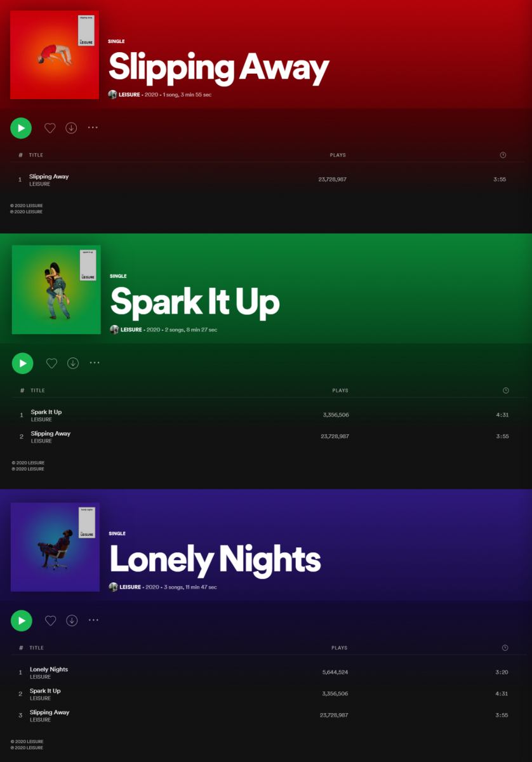532x762 pixels.
Task: Like the Slipping Away single with heart icon
Action: pyautogui.click(x=50, y=128)
